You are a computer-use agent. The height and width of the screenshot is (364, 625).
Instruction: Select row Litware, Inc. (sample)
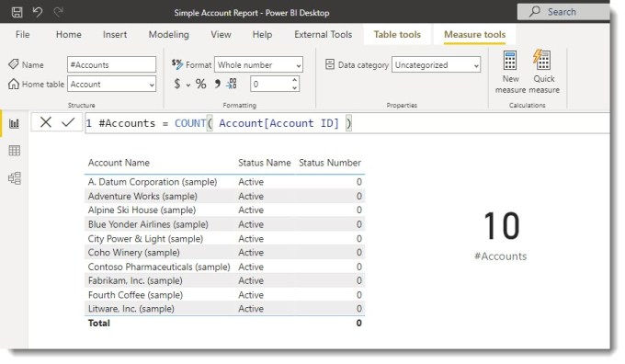224,309
